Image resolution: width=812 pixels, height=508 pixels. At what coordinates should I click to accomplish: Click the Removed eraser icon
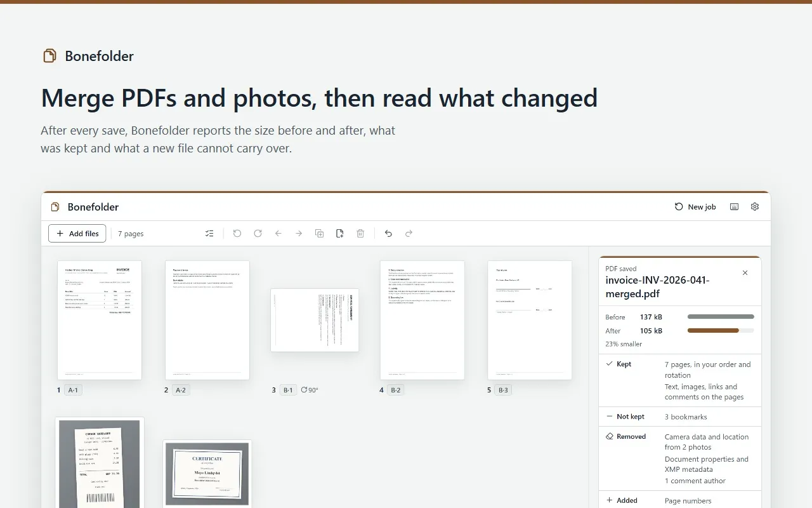[610, 436]
